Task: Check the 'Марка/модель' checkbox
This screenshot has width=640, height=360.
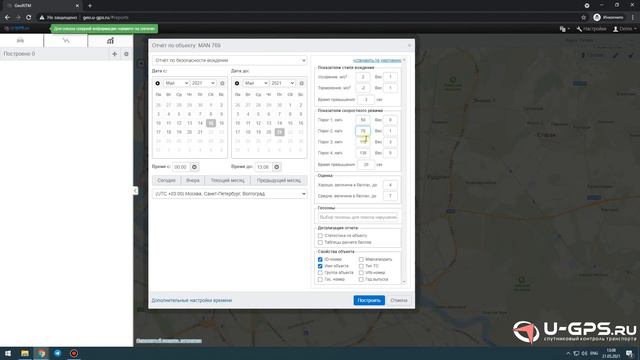Action: coord(361,260)
